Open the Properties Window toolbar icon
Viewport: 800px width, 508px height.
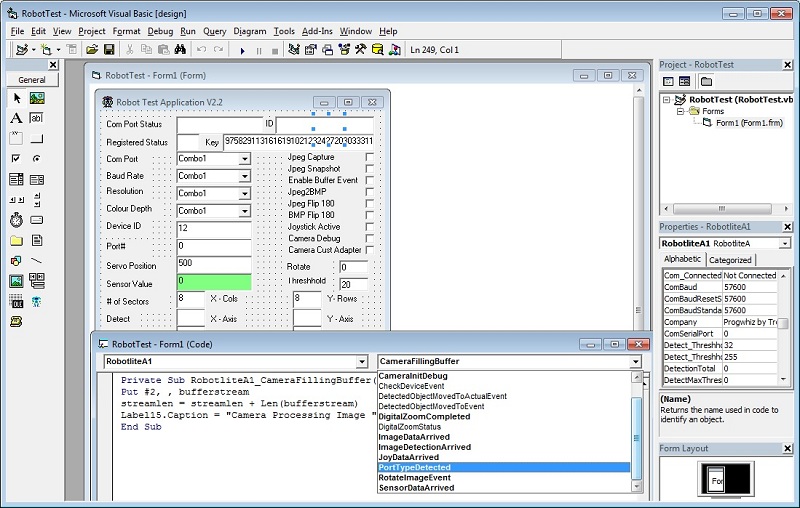pyautogui.click(x=311, y=49)
